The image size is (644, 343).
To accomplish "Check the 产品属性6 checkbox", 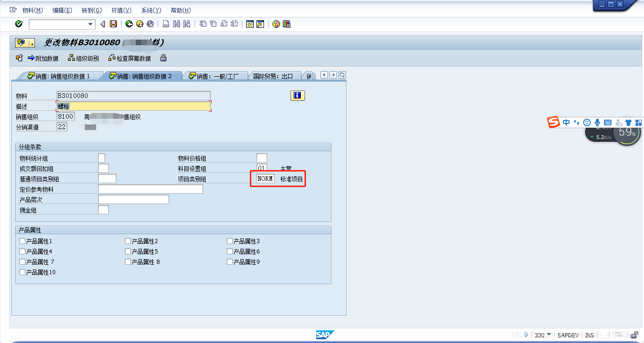I will tap(230, 251).
